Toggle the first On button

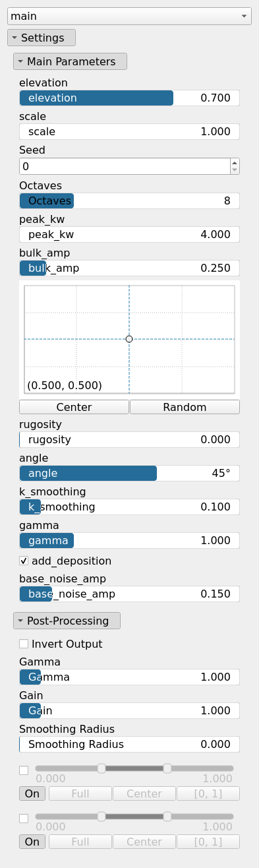[x=32, y=793]
